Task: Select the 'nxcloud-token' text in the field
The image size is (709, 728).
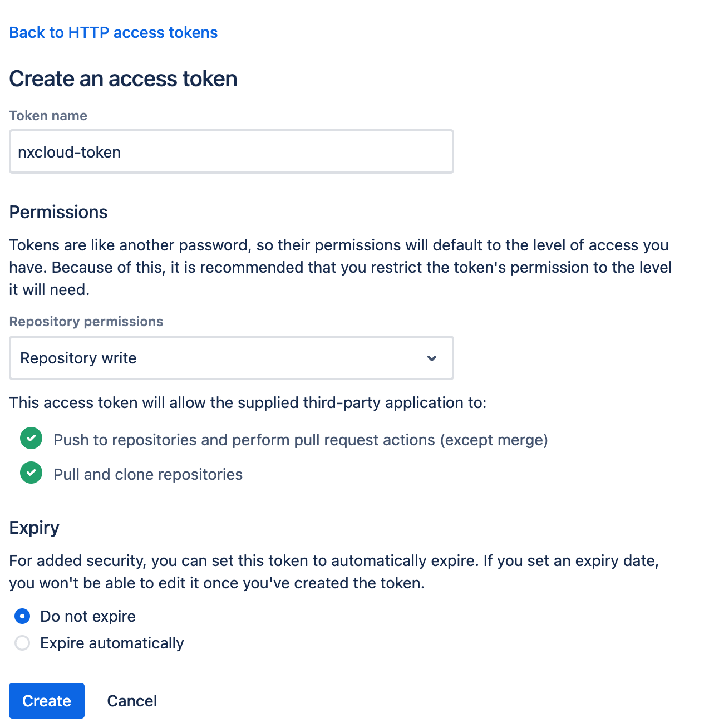Action: pyautogui.click(x=69, y=151)
